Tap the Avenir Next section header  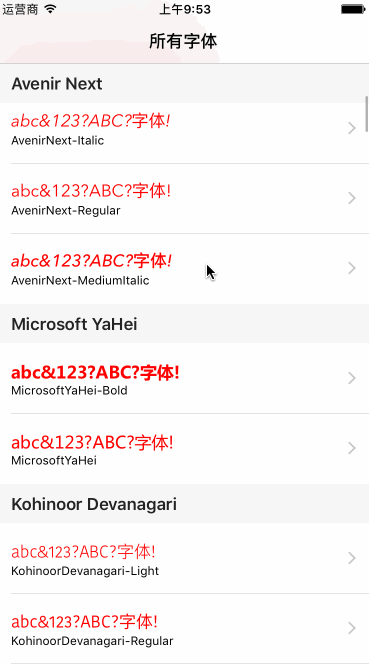pos(184,84)
